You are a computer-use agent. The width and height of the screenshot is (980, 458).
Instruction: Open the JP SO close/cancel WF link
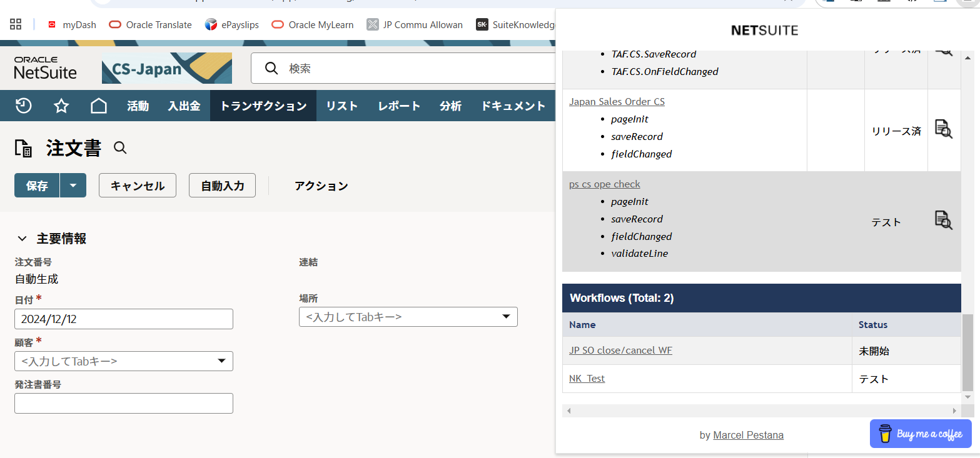620,350
